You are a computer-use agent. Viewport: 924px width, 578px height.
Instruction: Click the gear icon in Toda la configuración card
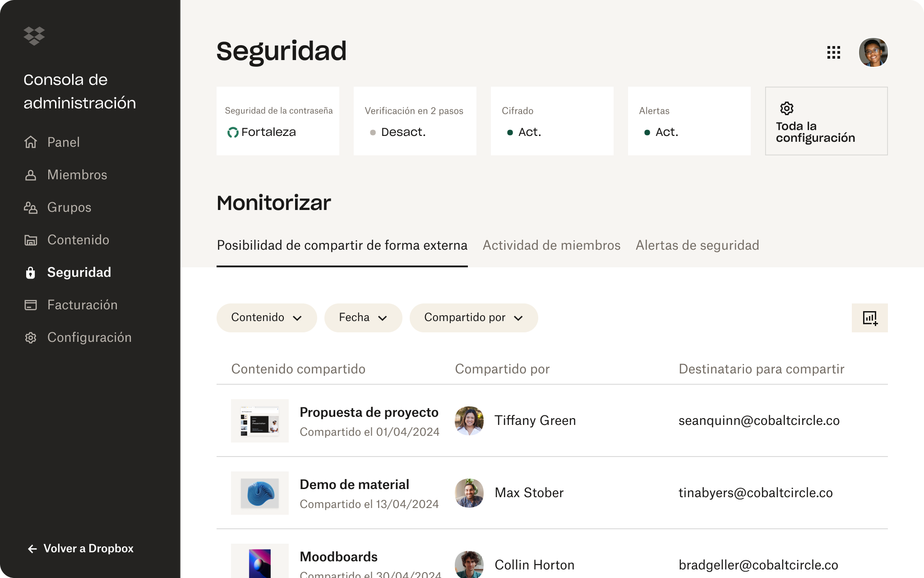(787, 108)
